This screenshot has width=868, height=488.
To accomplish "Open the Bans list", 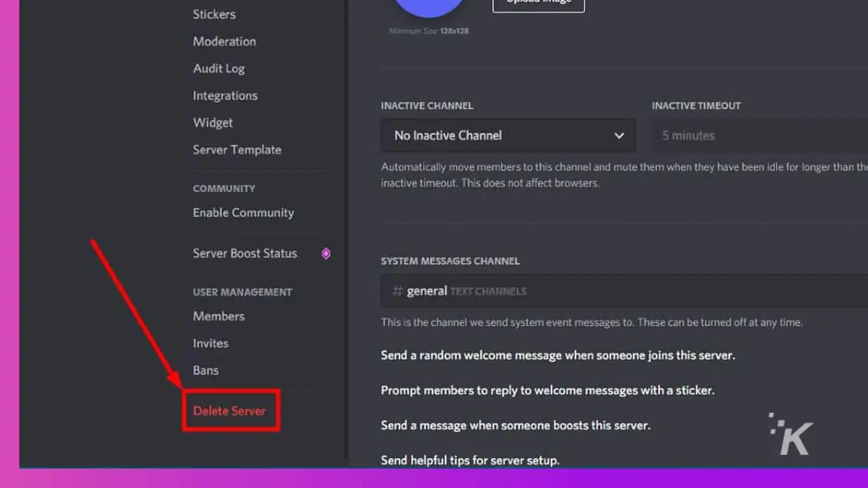I will tap(206, 370).
